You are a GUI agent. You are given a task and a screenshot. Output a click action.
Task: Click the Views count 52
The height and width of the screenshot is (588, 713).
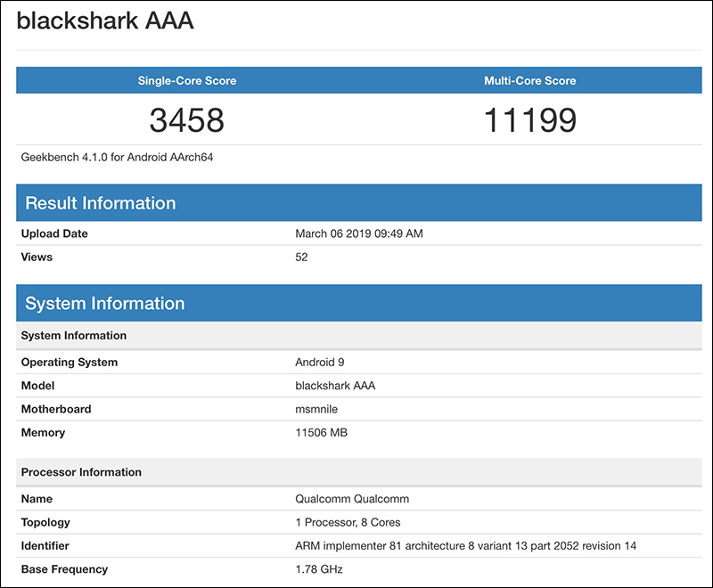pyautogui.click(x=301, y=257)
